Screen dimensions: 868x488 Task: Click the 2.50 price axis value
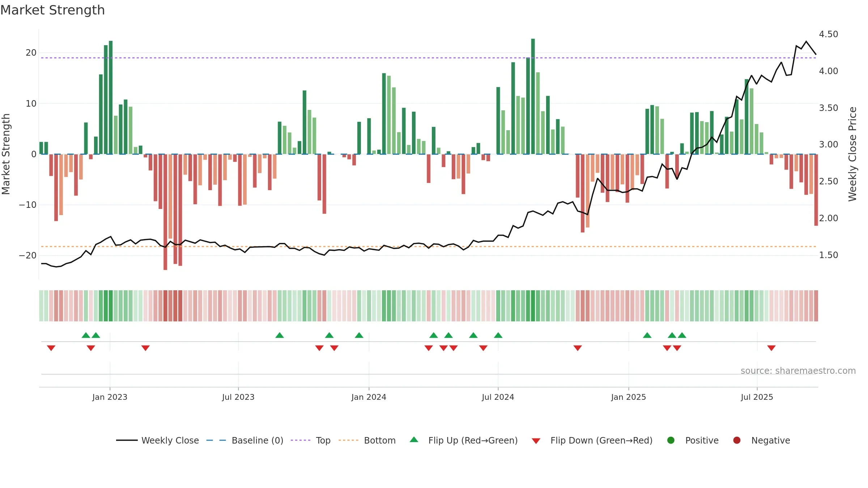tap(829, 181)
